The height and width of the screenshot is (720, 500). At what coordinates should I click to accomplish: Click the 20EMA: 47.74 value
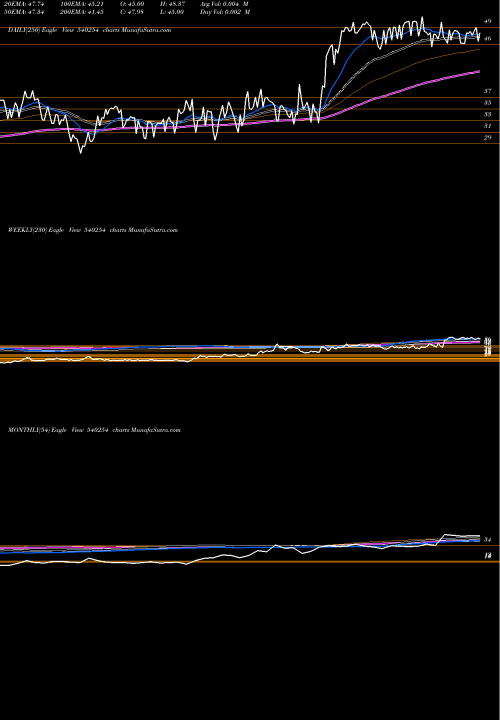click(22, 4)
